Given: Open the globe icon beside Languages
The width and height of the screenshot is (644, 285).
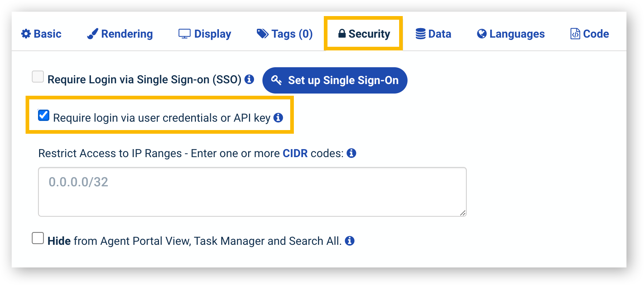Looking at the screenshot, I should pos(482,34).
